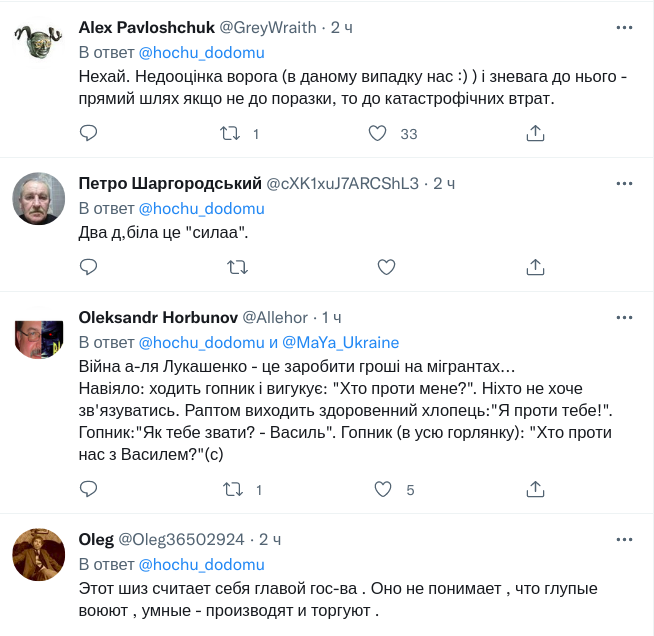The width and height of the screenshot is (654, 636).
Task: Retweet Oleksandr Horbunov's tweet
Action: pos(231,489)
